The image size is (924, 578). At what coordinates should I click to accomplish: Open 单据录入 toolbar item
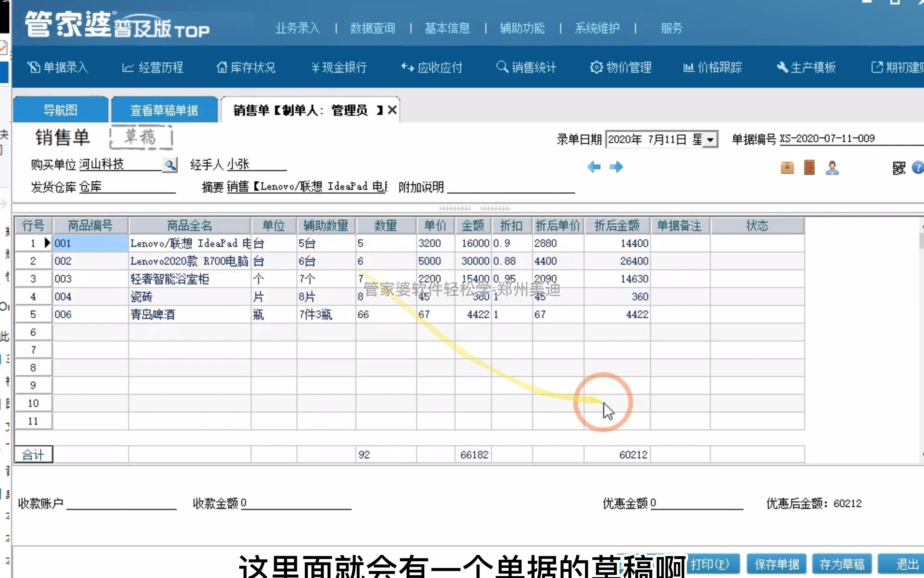coord(58,67)
